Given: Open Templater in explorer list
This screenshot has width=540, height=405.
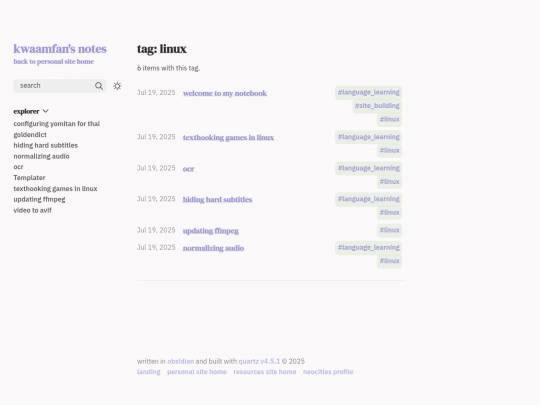Looking at the screenshot, I should (x=29, y=178).
